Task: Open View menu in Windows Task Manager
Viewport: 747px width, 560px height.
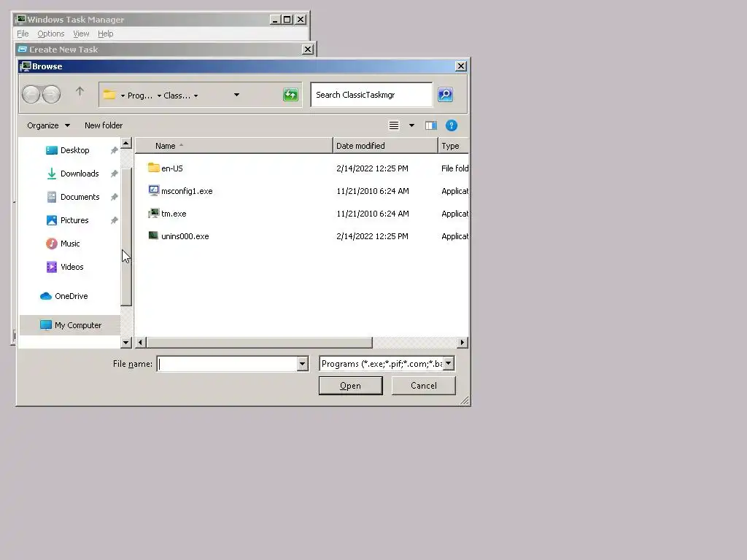Action: [81, 34]
